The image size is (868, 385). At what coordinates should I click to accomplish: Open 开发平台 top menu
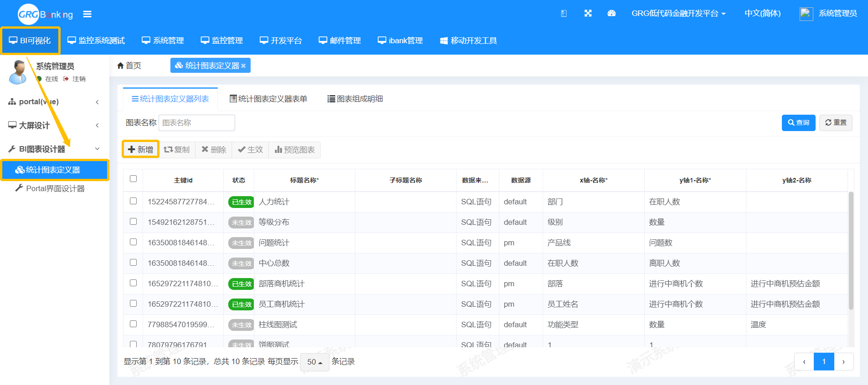coord(281,41)
